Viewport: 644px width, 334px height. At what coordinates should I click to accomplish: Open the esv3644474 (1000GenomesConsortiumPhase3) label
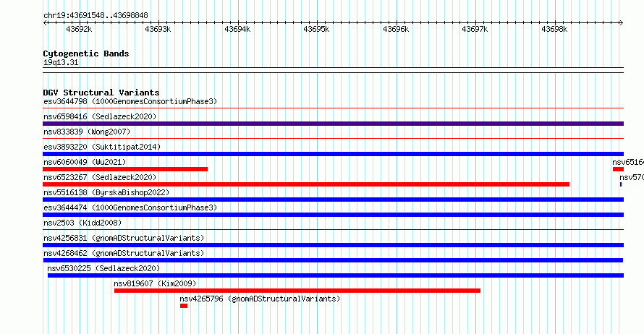pyautogui.click(x=130, y=207)
